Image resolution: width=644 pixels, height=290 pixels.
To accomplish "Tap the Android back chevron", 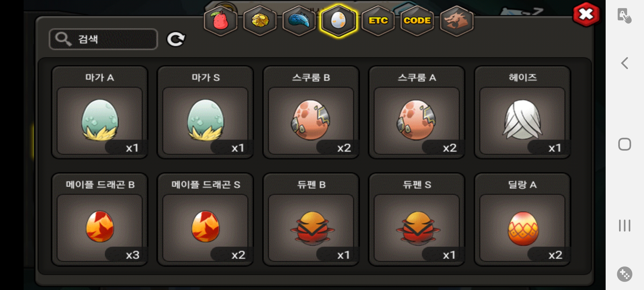I will 625,63.
